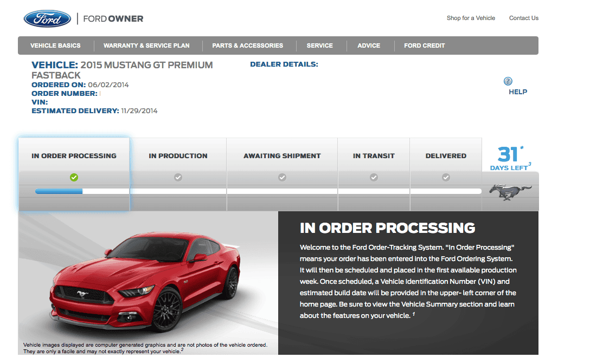The width and height of the screenshot is (590, 364).
Task: Click the gray check under Delivered
Action: point(446,177)
